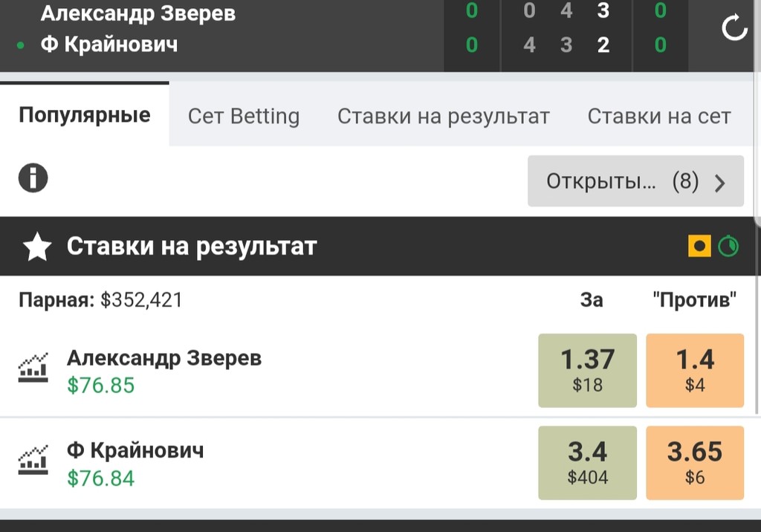Star the Ставки на результат market
This screenshot has width=761, height=532.
pos(37,247)
